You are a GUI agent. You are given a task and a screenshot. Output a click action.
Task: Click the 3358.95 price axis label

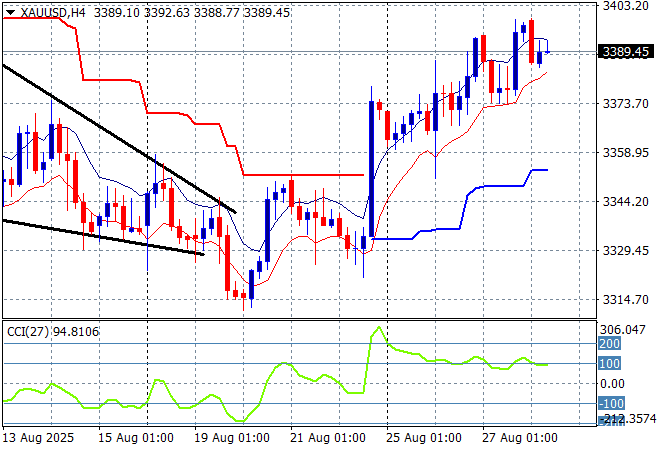coord(625,152)
